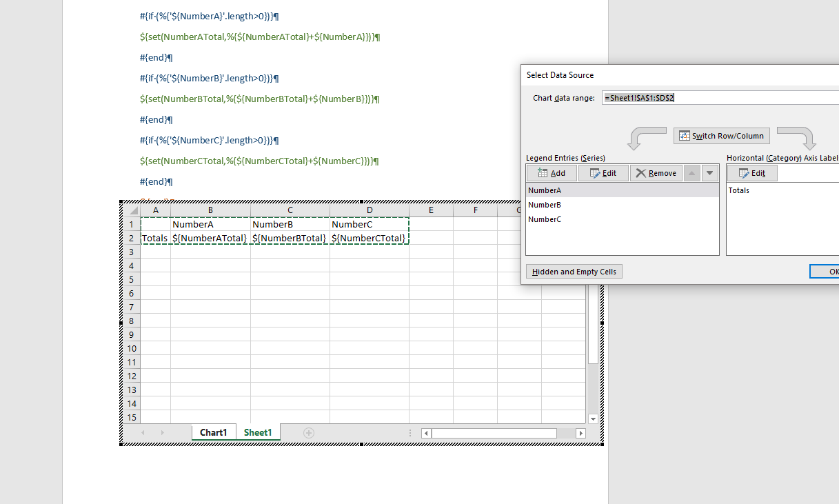
Task: Open Hidden and Empty Cells settings
Action: coord(574,272)
